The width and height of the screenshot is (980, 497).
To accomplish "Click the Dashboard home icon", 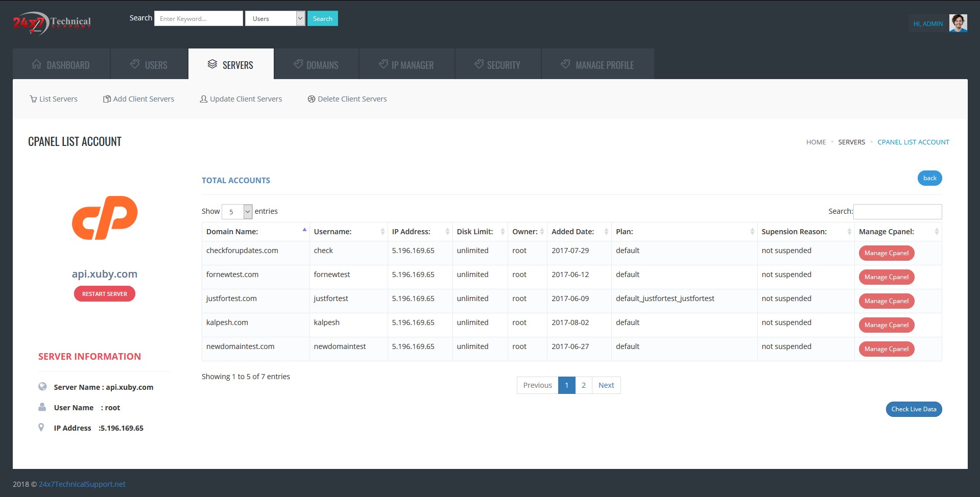I will pos(37,64).
